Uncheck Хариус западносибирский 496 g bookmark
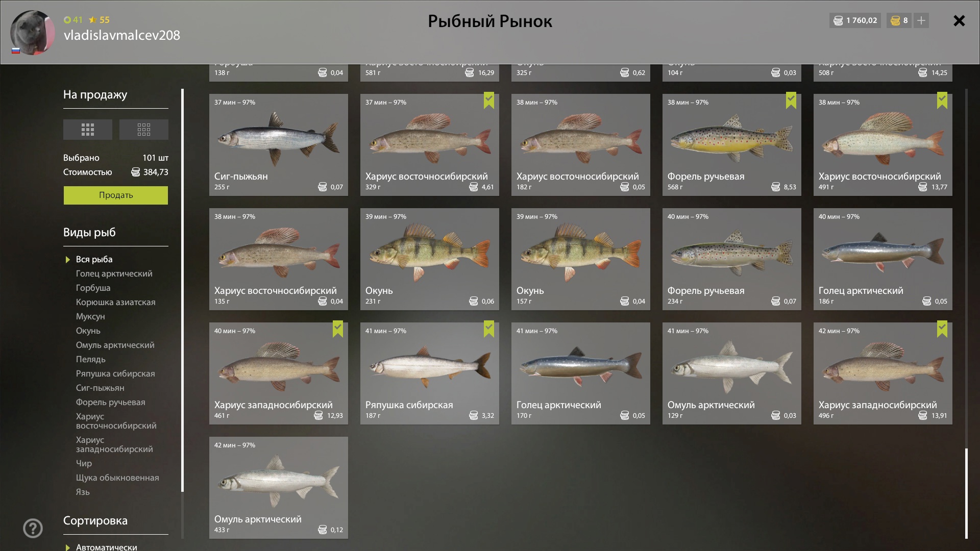Viewport: 980px width, 551px height. [942, 329]
